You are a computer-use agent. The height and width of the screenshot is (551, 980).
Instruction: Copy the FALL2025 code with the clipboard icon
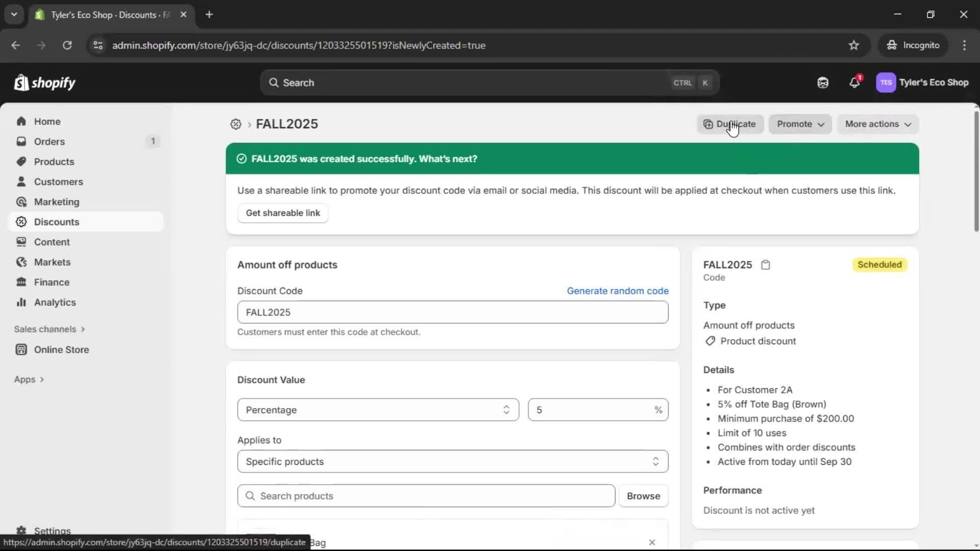[766, 265]
